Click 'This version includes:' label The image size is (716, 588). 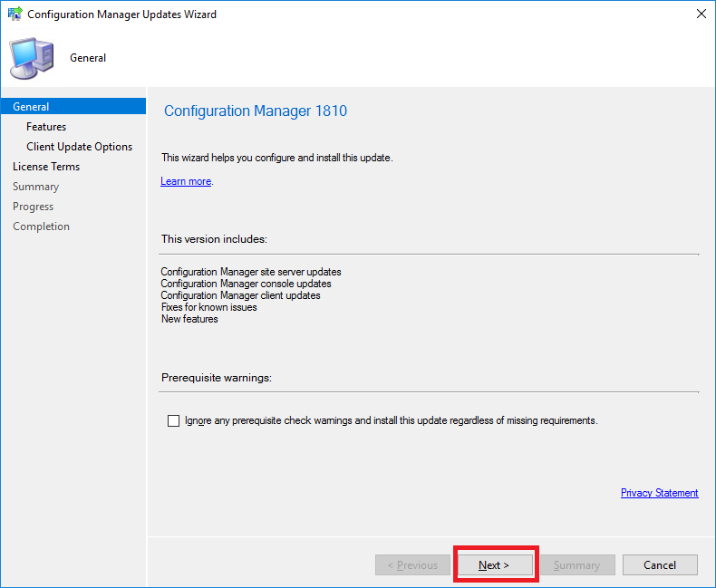pos(214,239)
